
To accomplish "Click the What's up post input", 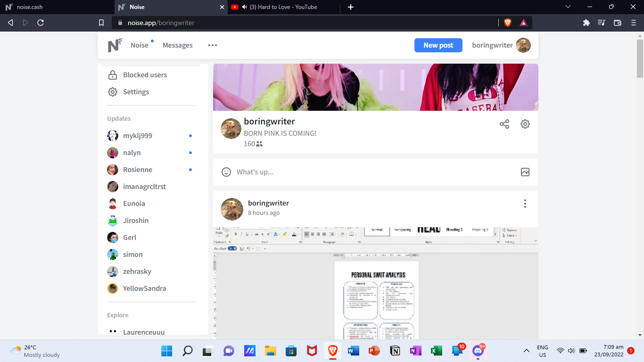I will tap(376, 172).
